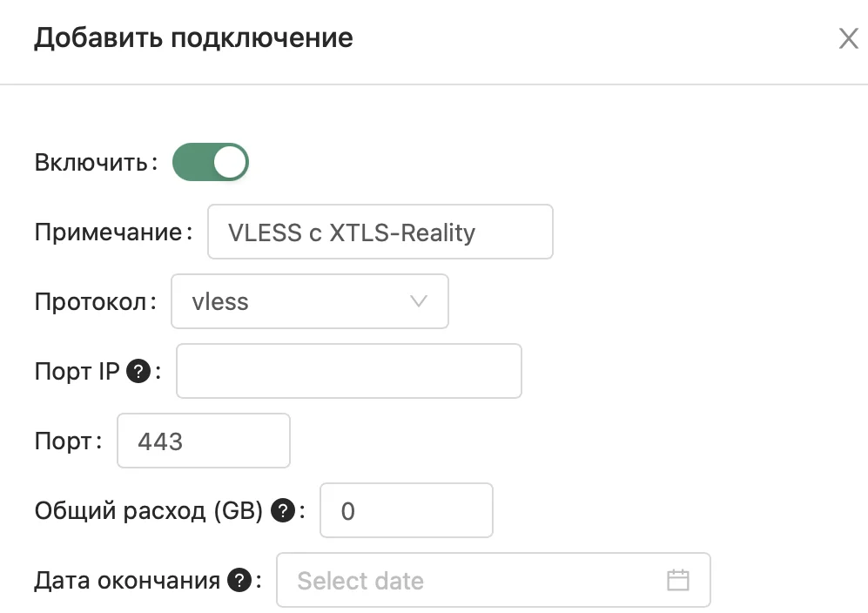Click the Добавить подключение dialog title
The width and height of the screenshot is (868, 613).
click(x=193, y=39)
